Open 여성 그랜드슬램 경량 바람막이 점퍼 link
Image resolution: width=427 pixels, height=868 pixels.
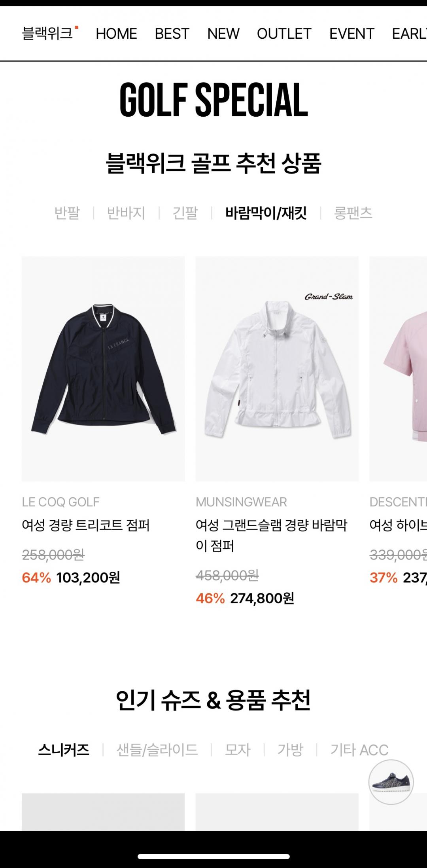(272, 536)
